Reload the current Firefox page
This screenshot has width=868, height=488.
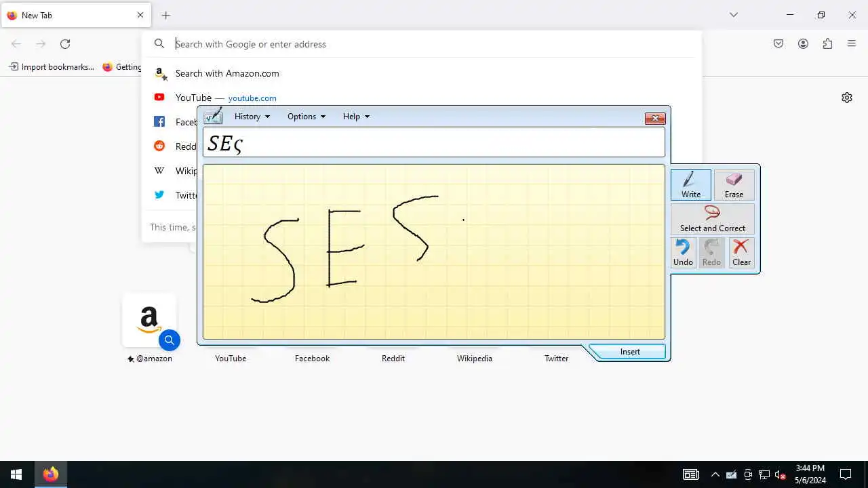65,44
